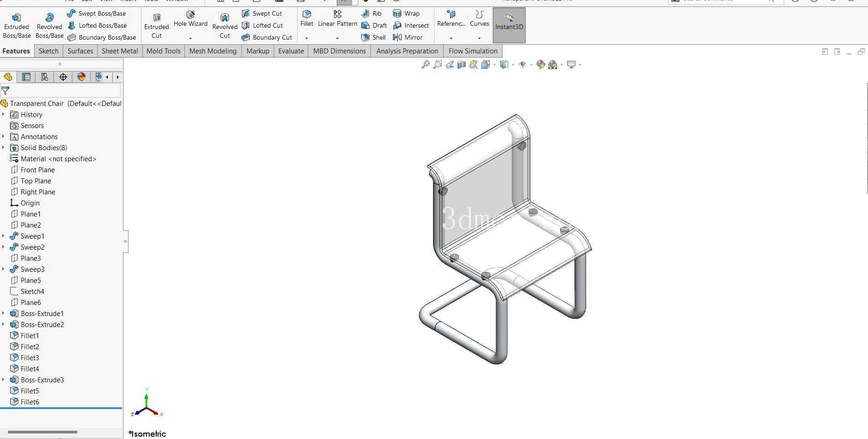Screen dimensions: 868x439
Task: Choose the Boundary Boss/Base command
Action: pos(101,37)
